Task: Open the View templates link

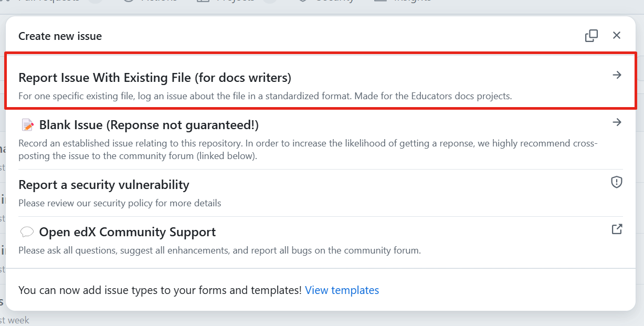Action: (x=342, y=290)
